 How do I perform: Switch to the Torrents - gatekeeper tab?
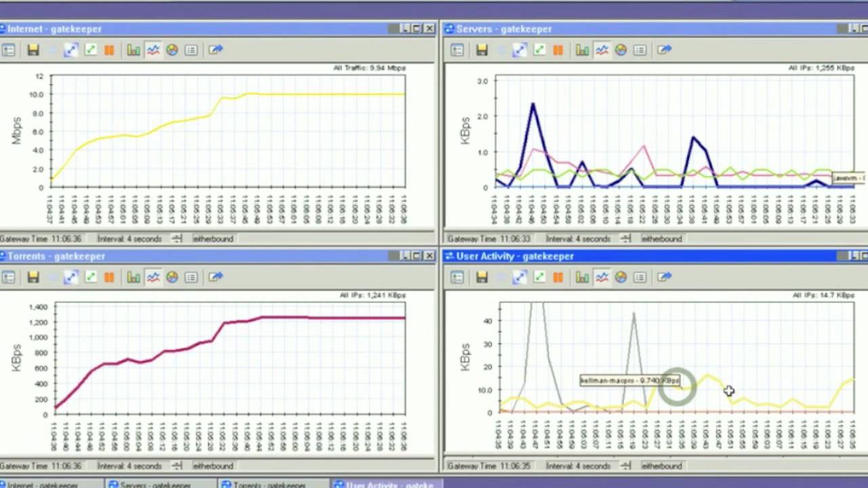pyautogui.click(x=275, y=484)
